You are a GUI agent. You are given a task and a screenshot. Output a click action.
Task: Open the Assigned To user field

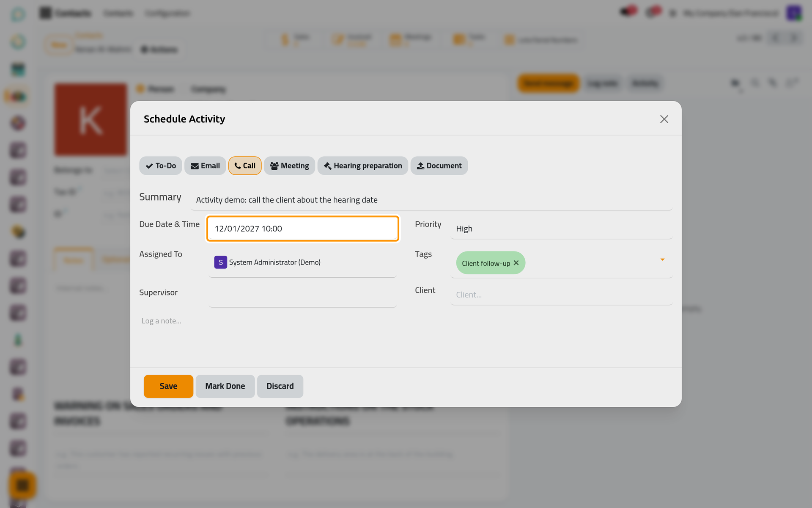303,262
